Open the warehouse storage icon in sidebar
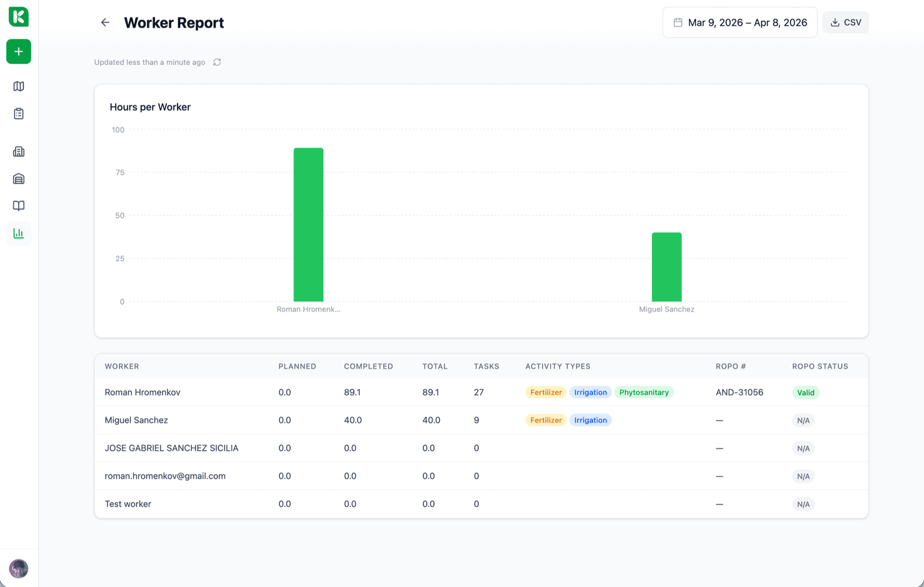This screenshot has height=587, width=924. [x=18, y=179]
